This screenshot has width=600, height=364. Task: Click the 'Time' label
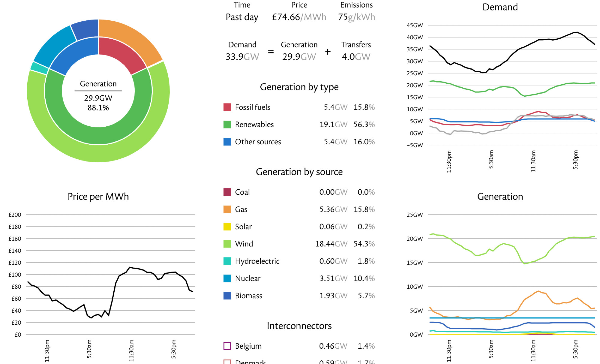[242, 5]
